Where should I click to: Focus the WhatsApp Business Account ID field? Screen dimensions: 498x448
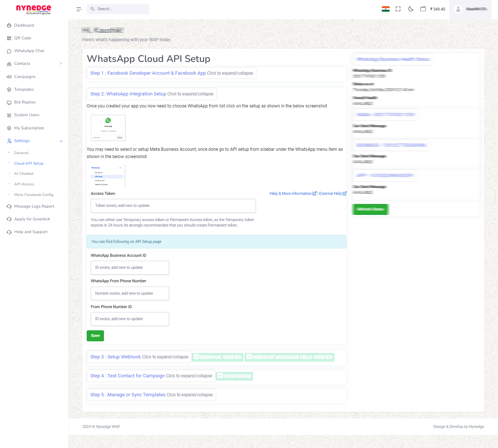pos(130,268)
